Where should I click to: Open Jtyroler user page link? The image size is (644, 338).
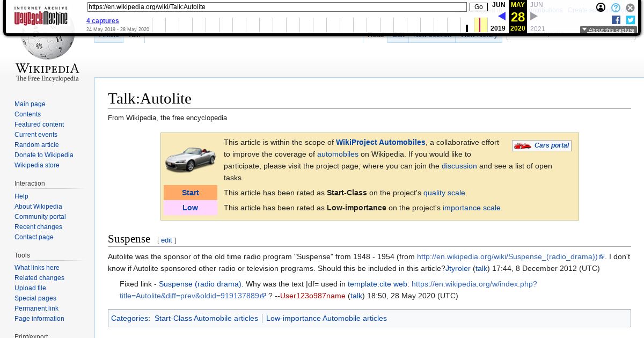pyautogui.click(x=458, y=268)
